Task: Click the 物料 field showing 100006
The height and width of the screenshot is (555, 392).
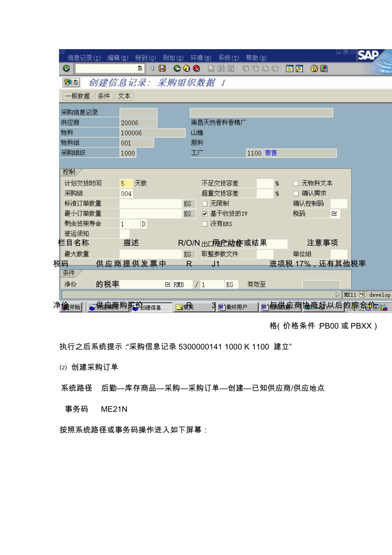Action: [x=152, y=133]
